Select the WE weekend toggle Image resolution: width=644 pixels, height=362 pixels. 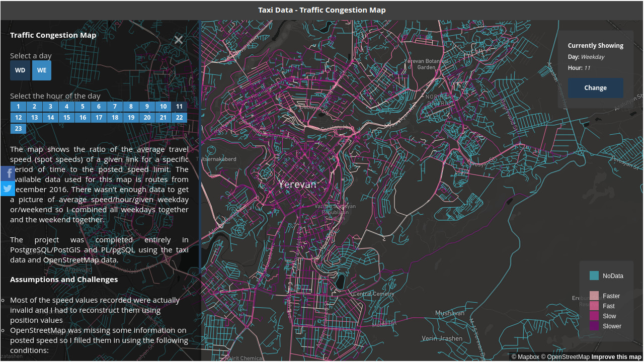pyautogui.click(x=42, y=70)
